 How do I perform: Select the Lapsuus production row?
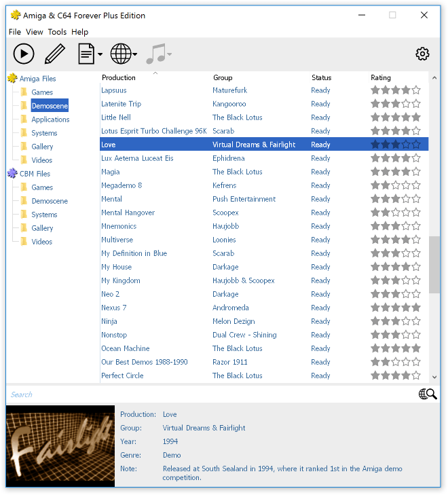click(x=264, y=90)
